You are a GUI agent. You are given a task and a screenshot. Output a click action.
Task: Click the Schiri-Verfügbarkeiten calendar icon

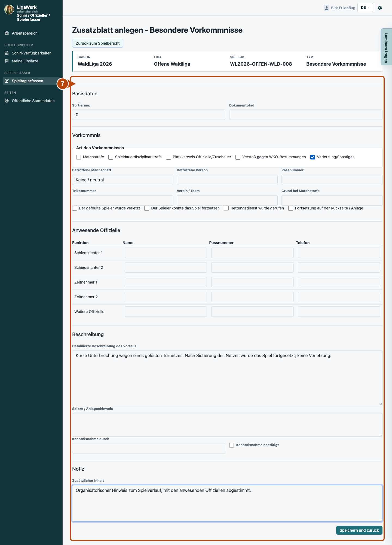(x=7, y=53)
